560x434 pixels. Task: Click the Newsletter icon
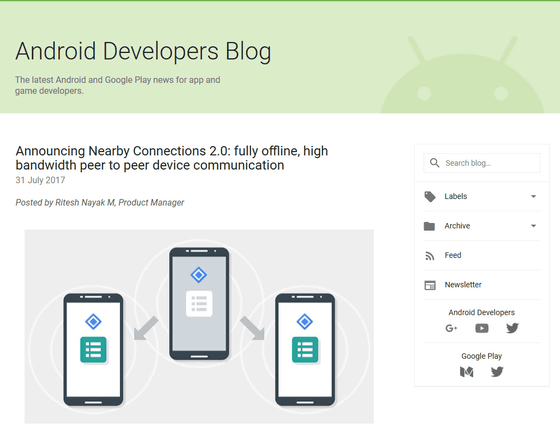click(430, 285)
